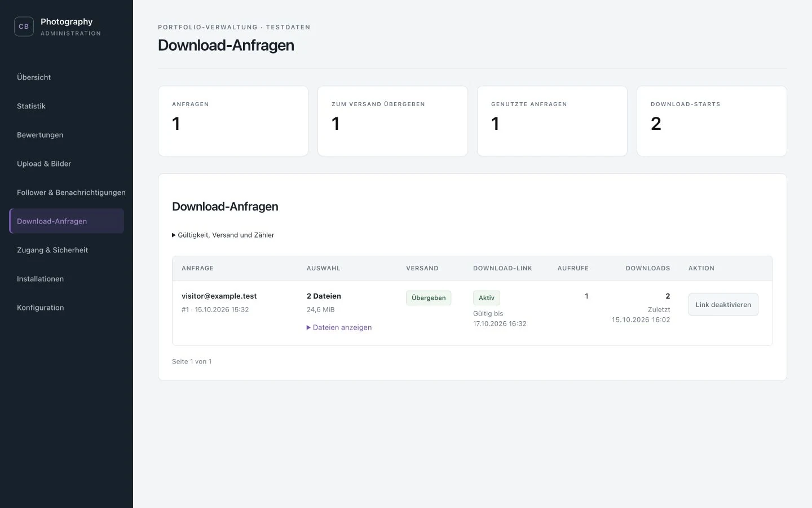Click the Photography title in sidebar

(67, 21)
